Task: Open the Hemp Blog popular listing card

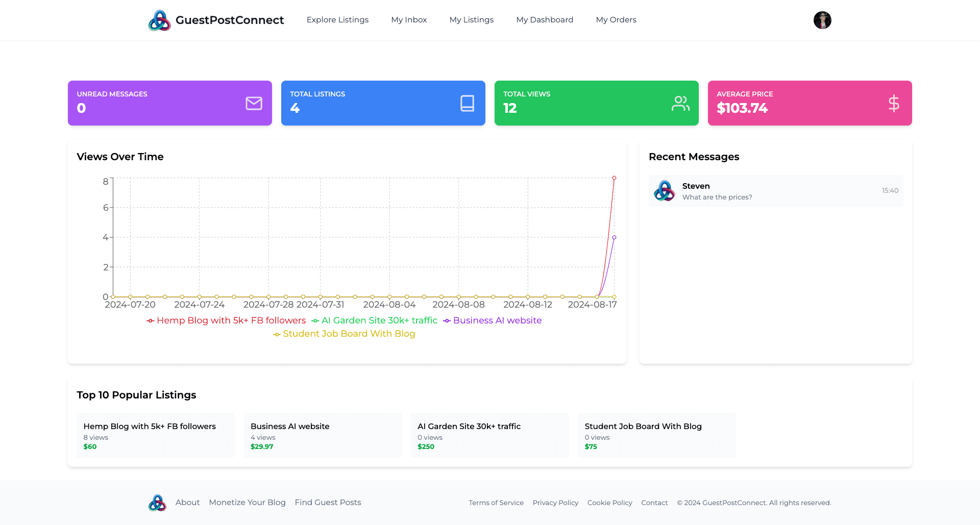Action: tap(155, 435)
